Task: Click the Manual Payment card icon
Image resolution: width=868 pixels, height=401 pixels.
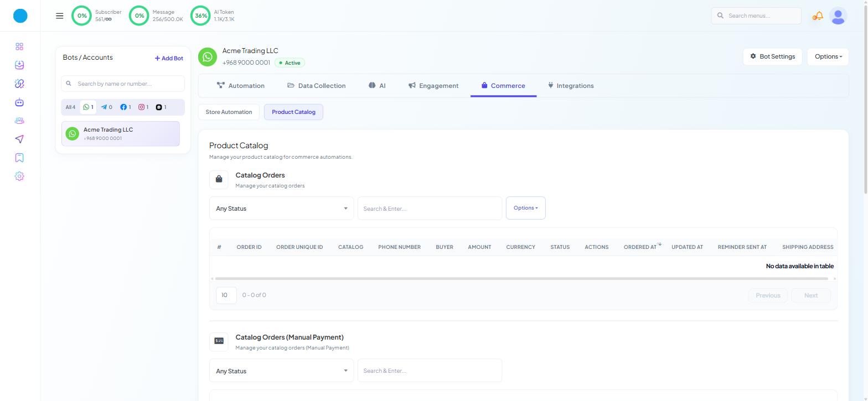Action: 219,341
